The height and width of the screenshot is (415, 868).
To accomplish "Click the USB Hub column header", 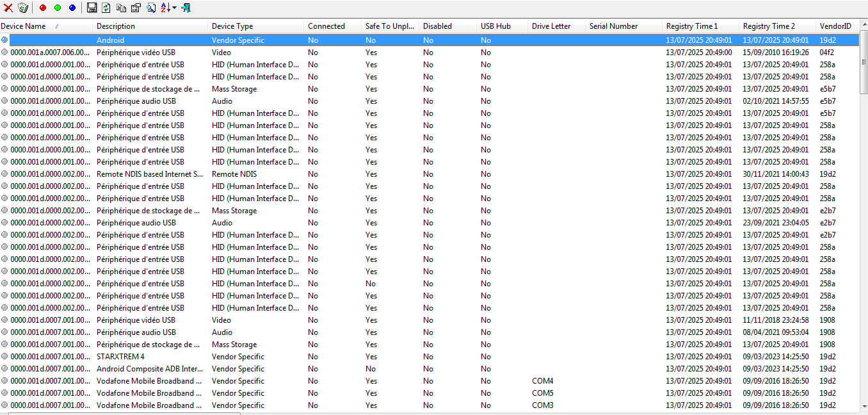I will (503, 26).
